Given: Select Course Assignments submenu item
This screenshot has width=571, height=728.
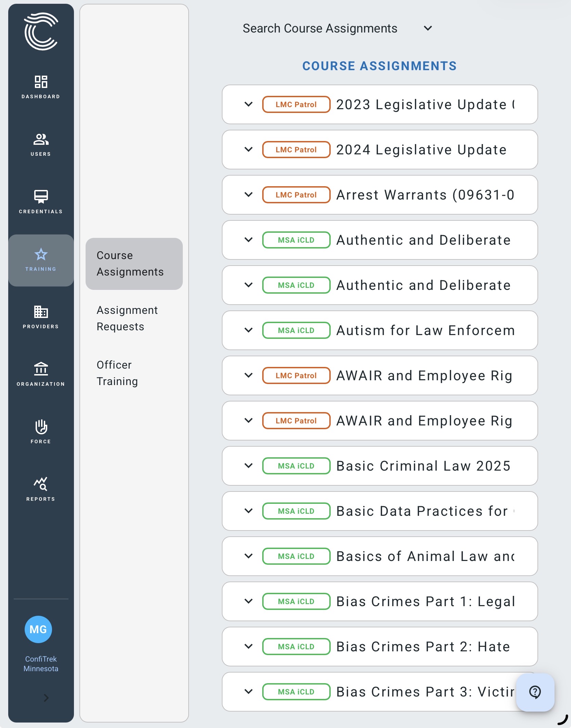Looking at the screenshot, I should point(130,264).
